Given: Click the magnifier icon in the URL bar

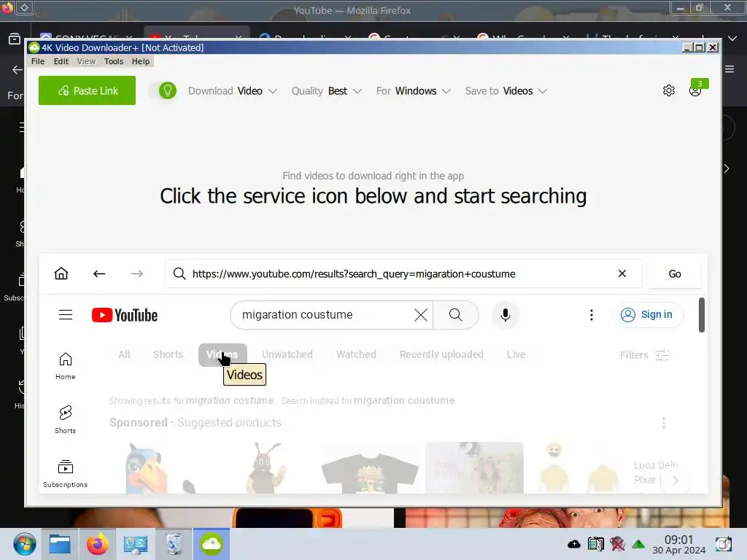Looking at the screenshot, I should click(x=179, y=274).
